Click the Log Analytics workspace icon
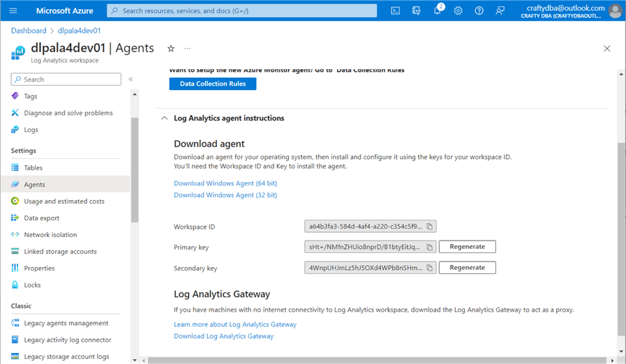 pos(18,53)
